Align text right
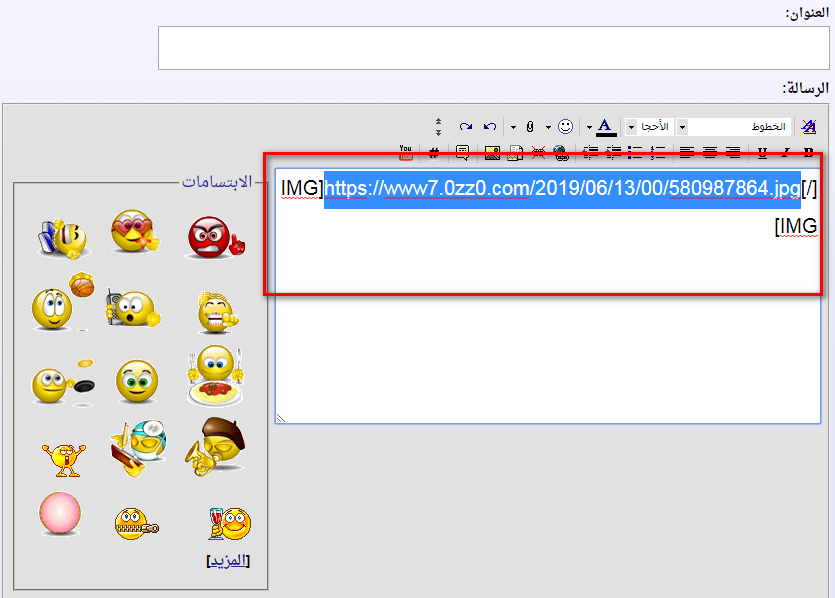 pos(733,153)
